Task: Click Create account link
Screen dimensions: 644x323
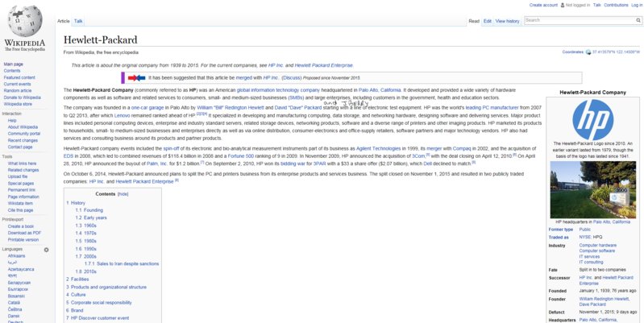Action: (543, 5)
